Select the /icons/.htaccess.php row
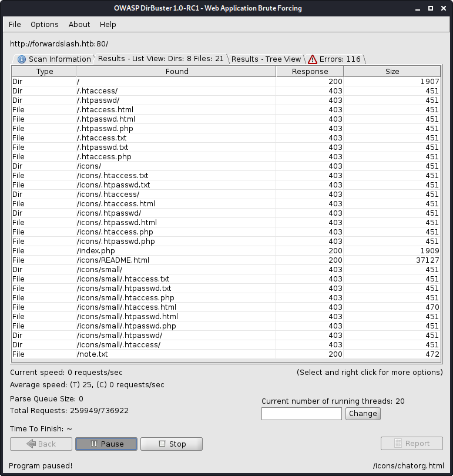This screenshot has width=453, height=476. [x=226, y=232]
